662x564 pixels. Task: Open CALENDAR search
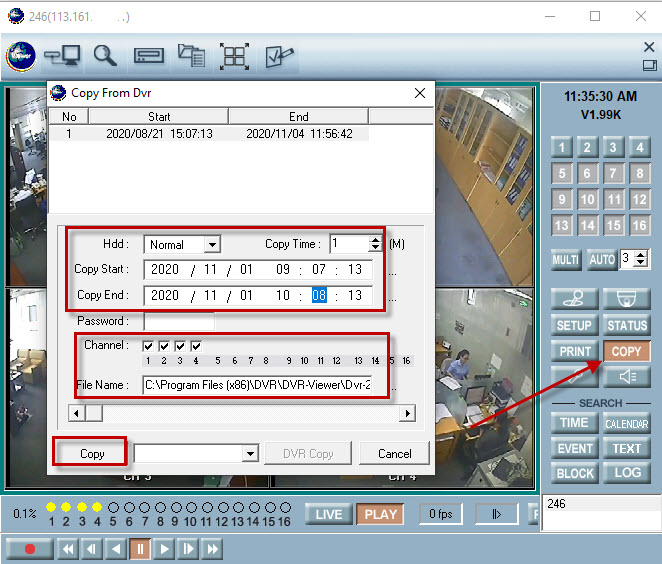tap(627, 423)
